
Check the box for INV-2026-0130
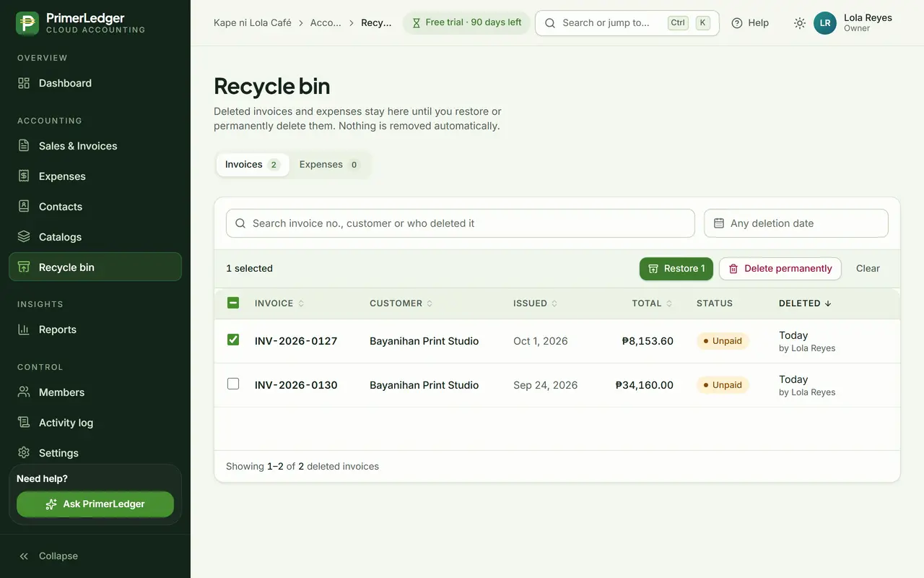[x=233, y=384]
